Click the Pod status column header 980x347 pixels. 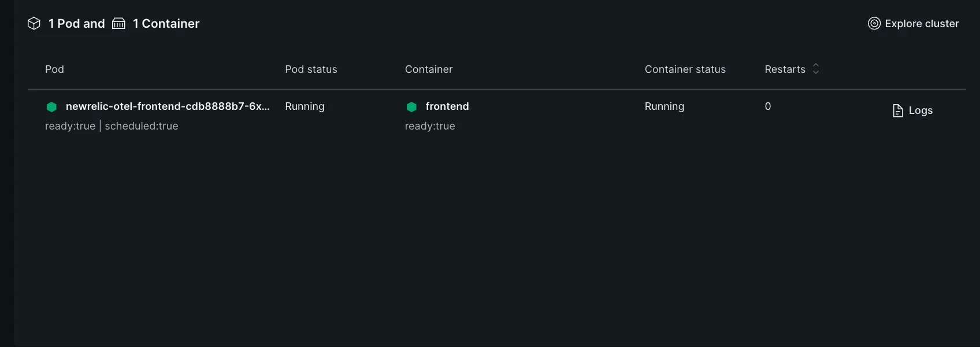[x=311, y=69]
